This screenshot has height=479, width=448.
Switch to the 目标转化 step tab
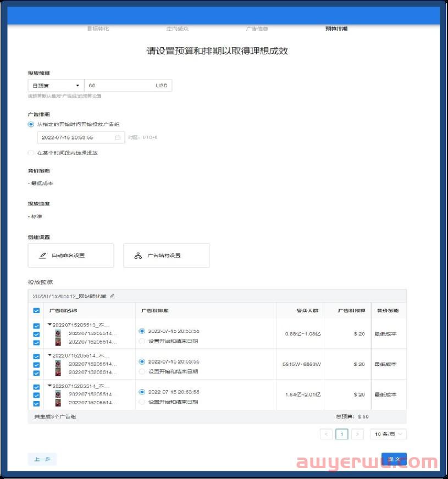(98, 28)
